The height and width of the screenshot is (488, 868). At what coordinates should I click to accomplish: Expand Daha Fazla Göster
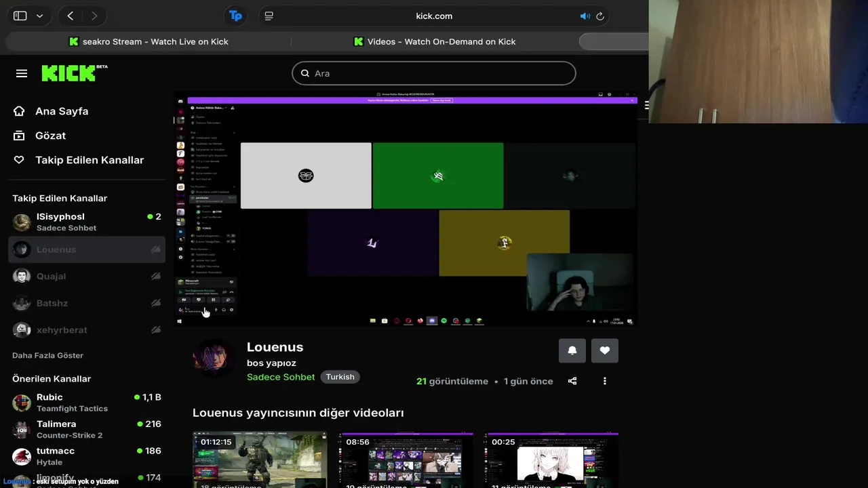coord(47,355)
